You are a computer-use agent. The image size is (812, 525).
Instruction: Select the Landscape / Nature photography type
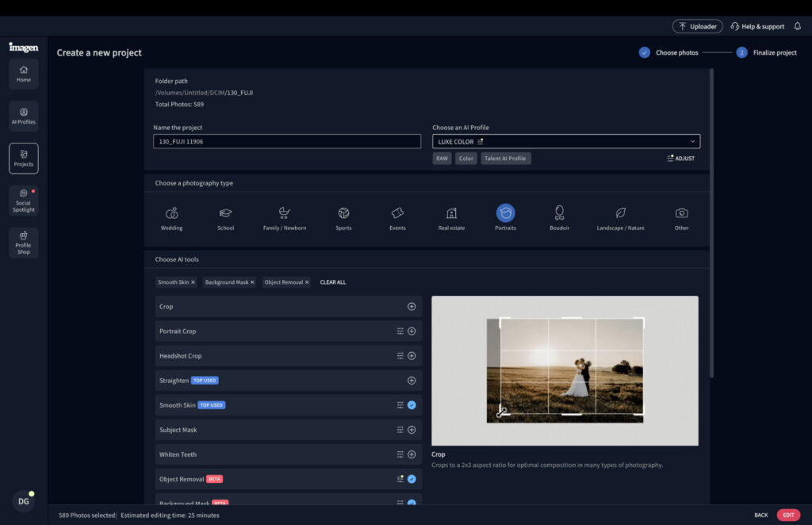click(x=620, y=214)
